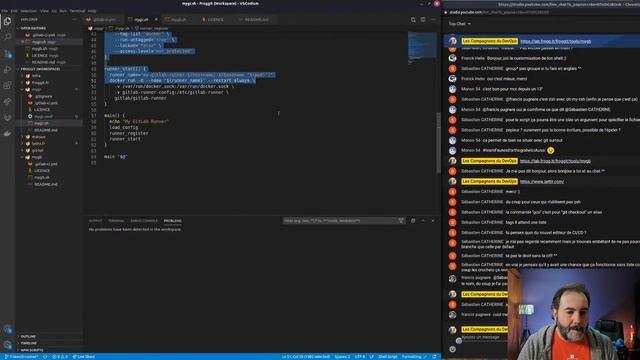Open the Top Chat dropdown

460,24
